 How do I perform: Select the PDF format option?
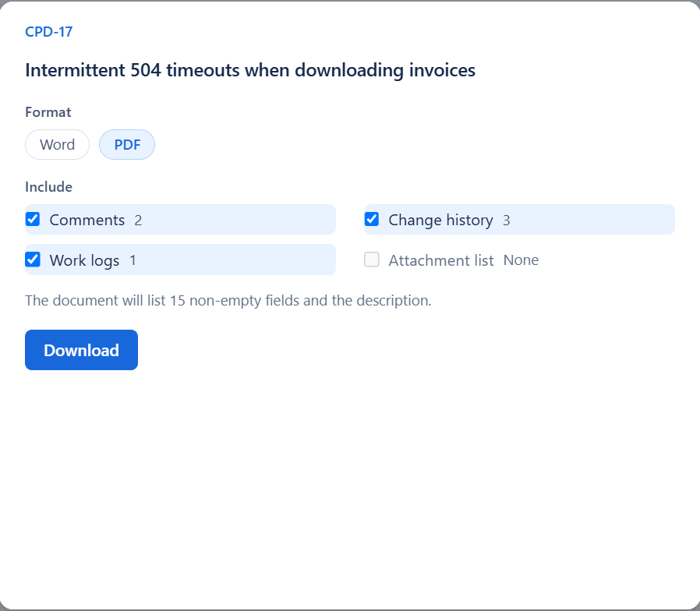(127, 145)
